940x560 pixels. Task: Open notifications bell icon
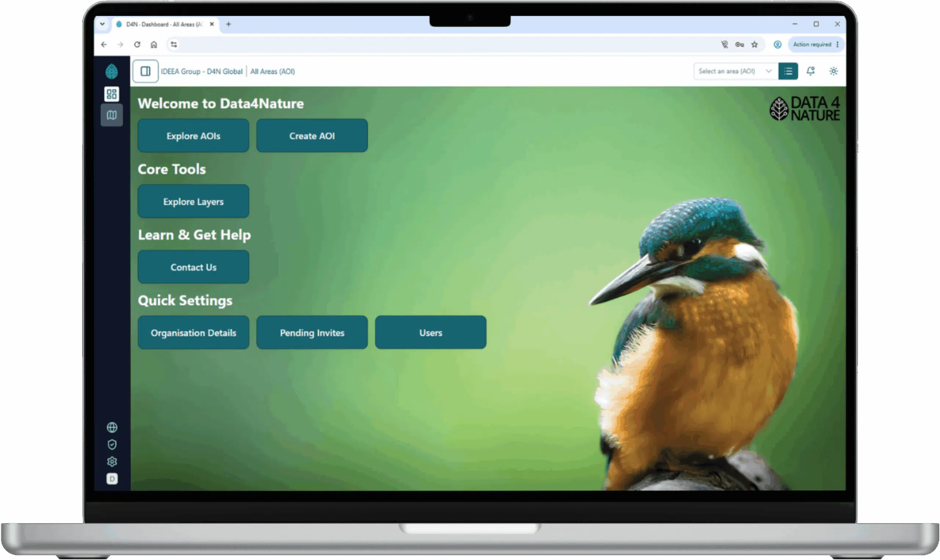click(811, 71)
